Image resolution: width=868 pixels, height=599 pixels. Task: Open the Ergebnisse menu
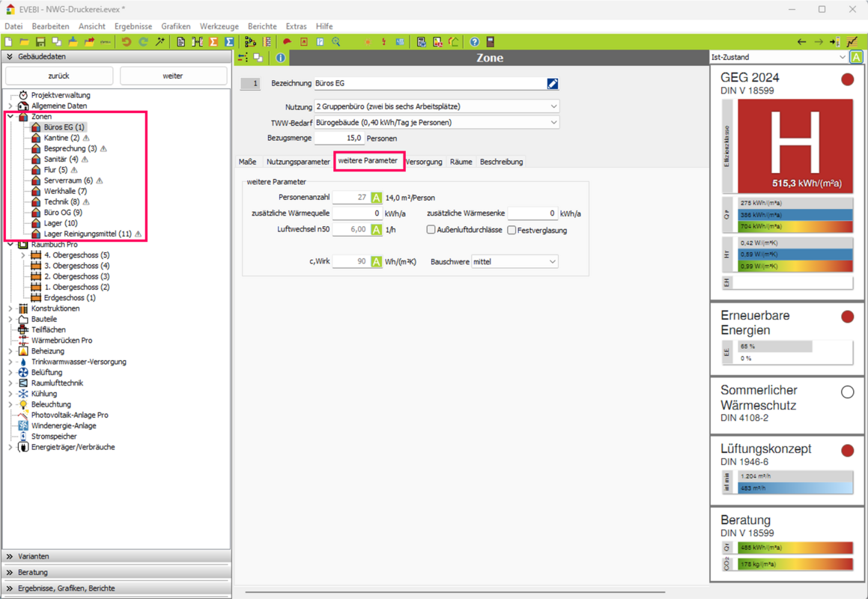133,26
